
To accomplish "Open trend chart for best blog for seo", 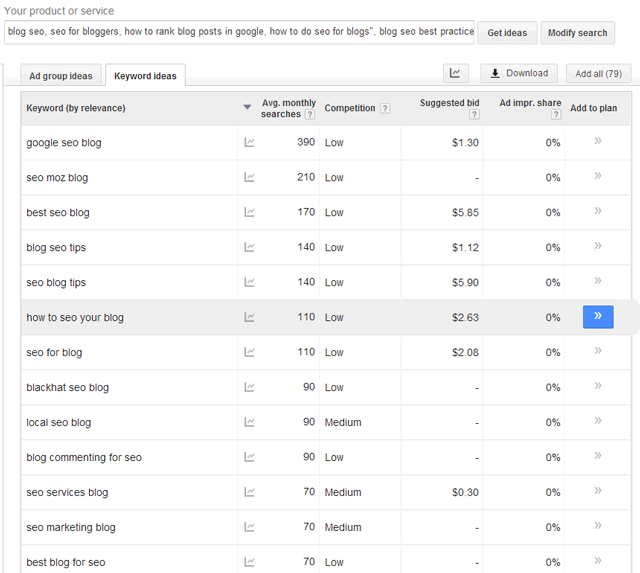I will (249, 562).
